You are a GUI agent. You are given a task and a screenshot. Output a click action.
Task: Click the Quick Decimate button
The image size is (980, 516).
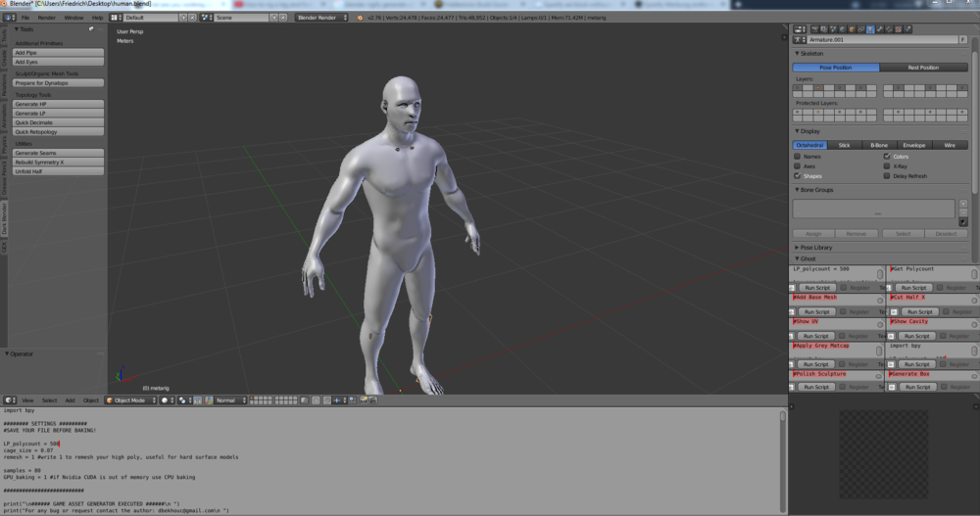click(58, 122)
